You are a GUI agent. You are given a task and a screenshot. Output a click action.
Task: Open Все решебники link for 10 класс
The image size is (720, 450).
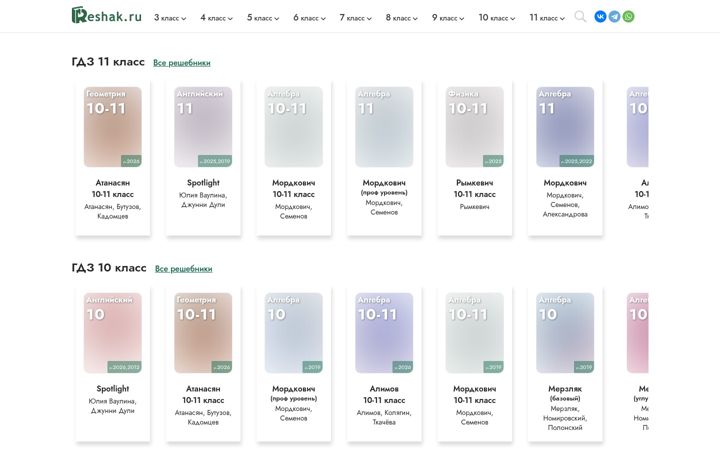183,269
